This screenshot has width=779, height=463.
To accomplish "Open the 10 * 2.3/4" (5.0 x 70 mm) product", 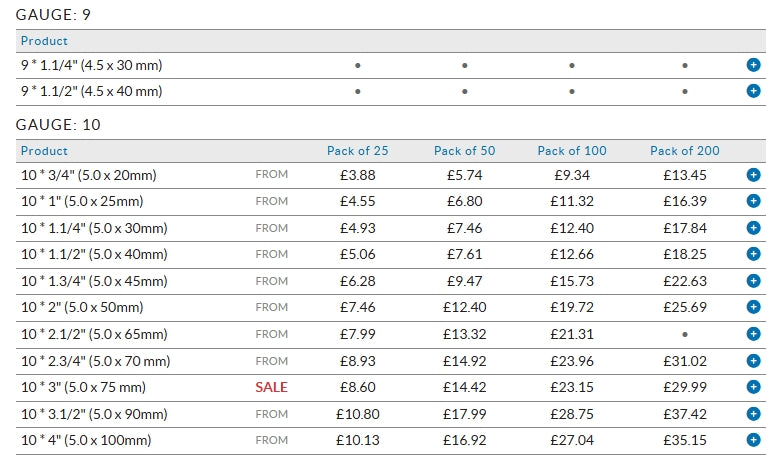I will (x=95, y=361).
